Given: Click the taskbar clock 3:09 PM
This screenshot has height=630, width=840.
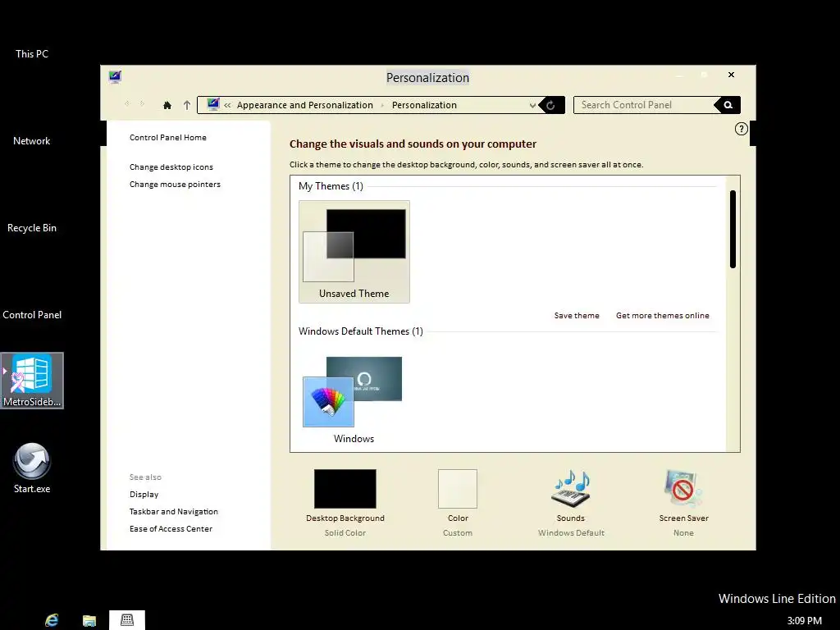Looking at the screenshot, I should pos(804,621).
